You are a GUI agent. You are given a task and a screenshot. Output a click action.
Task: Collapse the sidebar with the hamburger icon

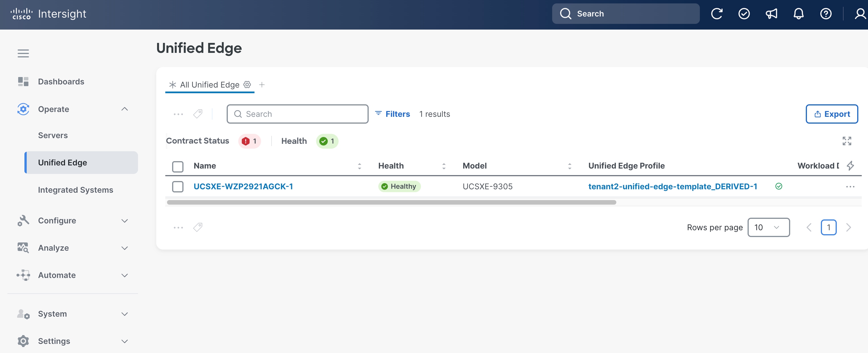(x=23, y=53)
